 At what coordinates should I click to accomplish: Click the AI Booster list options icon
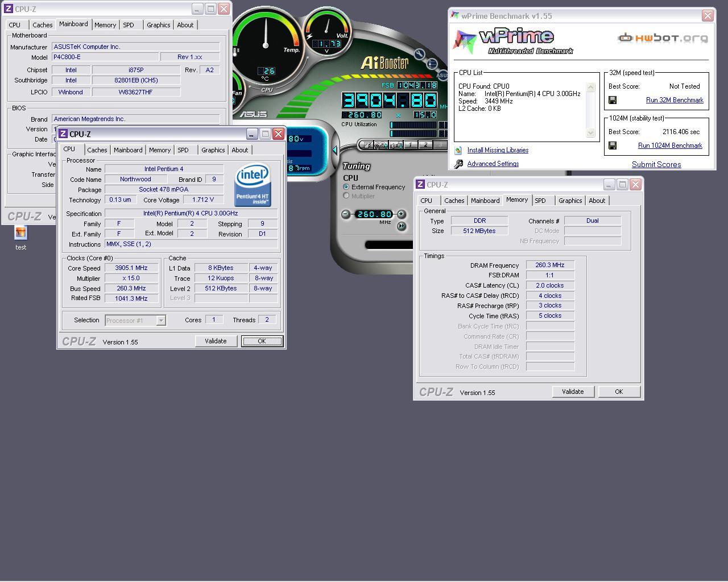tap(432, 64)
